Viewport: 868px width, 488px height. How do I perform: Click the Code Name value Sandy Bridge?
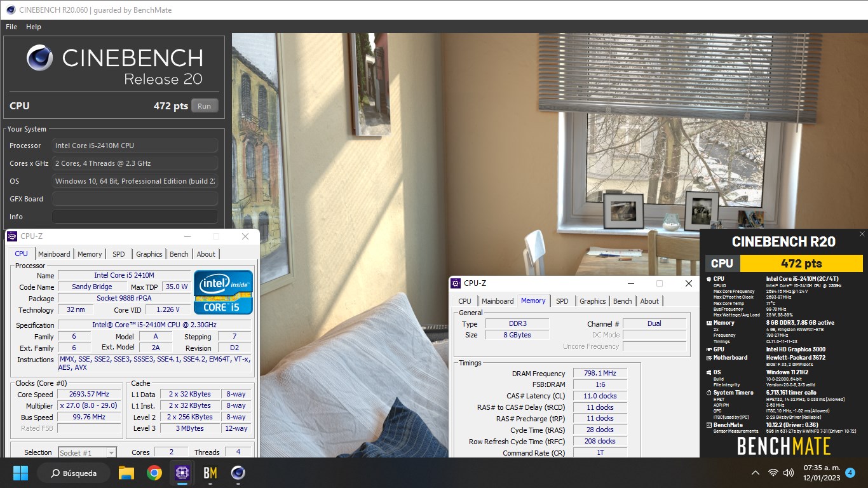tap(92, 287)
